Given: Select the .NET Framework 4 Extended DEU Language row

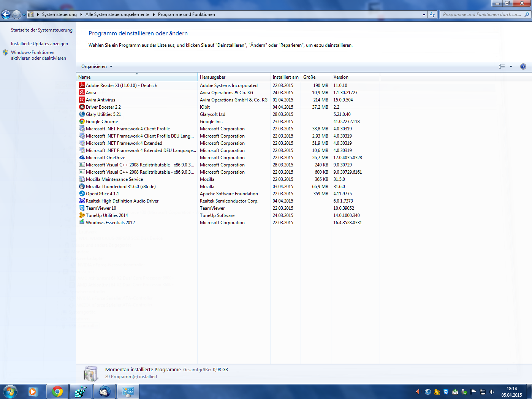Looking at the screenshot, I should (x=228, y=150).
